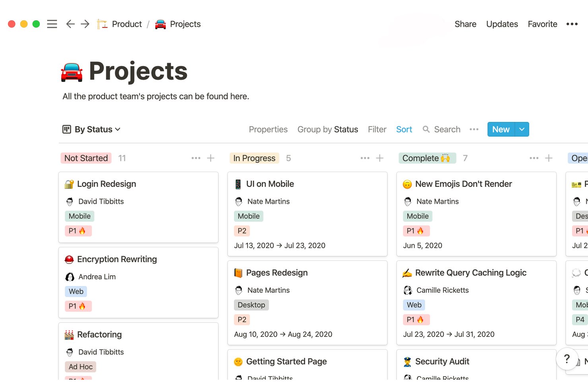Viewport: 588px width, 392px height.
Task: Open the UI on Mobile card
Action: [308, 214]
